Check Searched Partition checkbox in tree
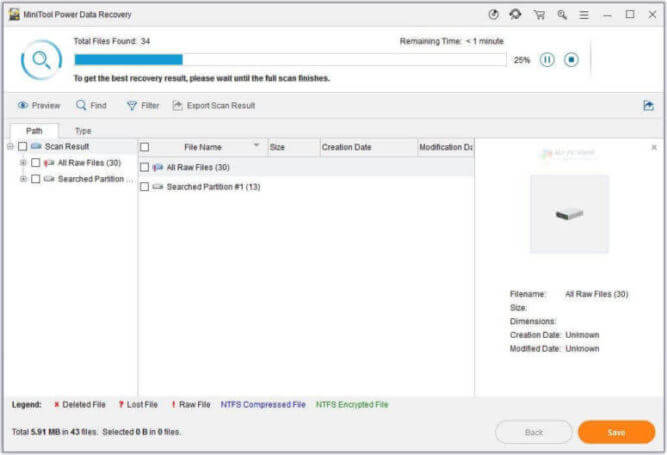The image size is (667, 455). [36, 179]
